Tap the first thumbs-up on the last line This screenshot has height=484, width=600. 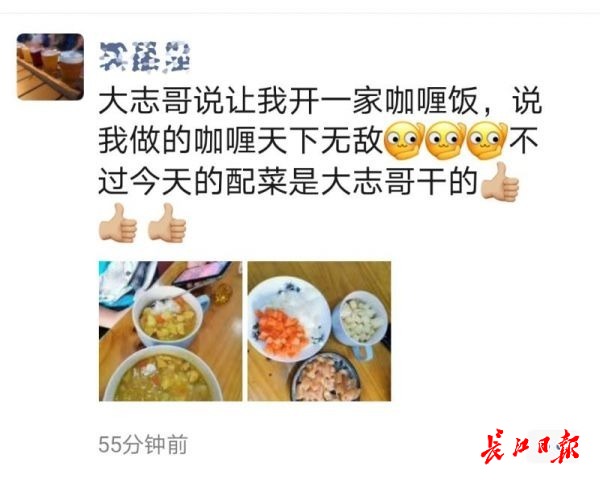[118, 223]
